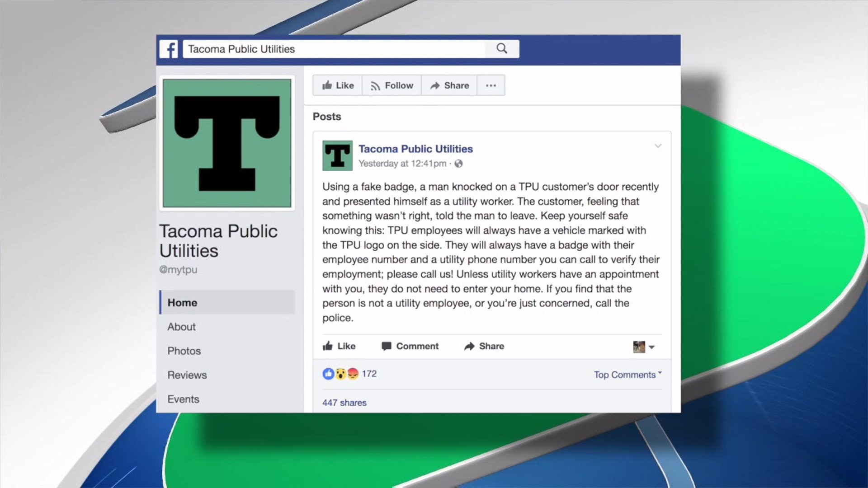Click the search magnifier icon
This screenshot has width=868, height=488.
coord(502,48)
